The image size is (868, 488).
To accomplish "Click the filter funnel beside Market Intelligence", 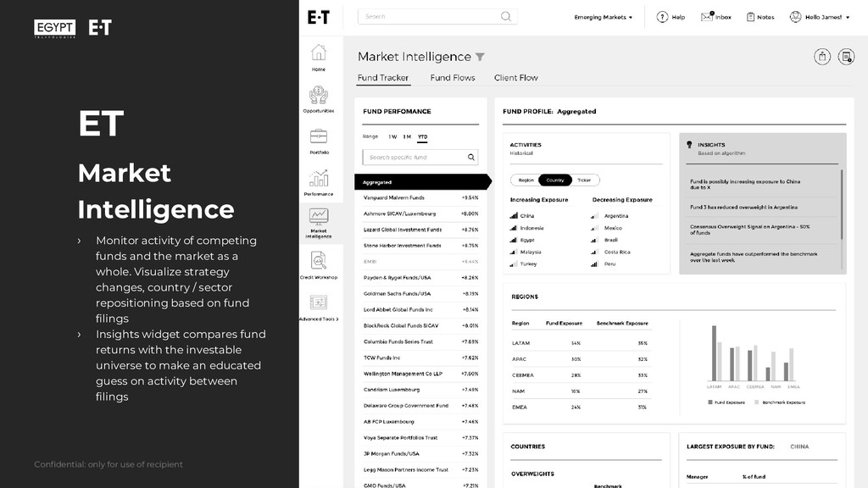I will click(480, 57).
